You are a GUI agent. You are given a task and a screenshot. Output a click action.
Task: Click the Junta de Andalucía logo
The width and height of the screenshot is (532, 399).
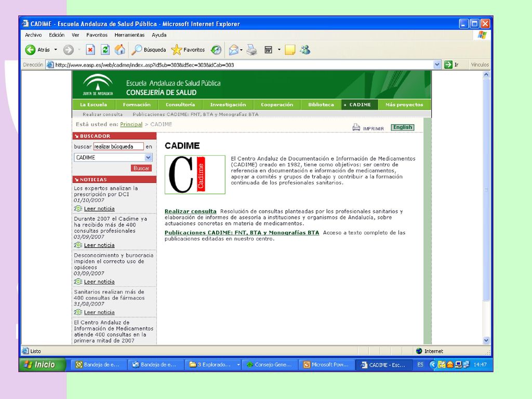(98, 85)
